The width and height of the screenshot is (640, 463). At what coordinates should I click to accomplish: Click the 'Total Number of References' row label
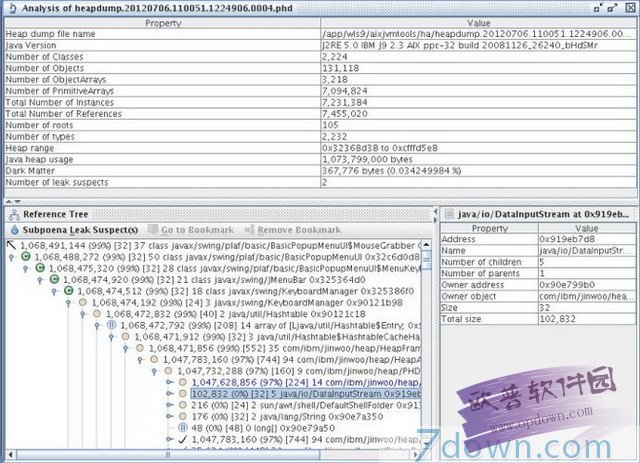pos(64,114)
